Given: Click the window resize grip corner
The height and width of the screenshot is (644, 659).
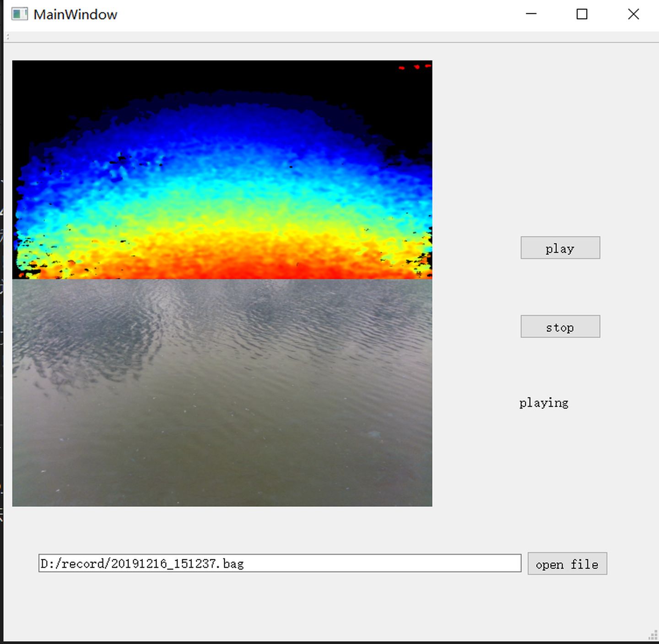Looking at the screenshot, I should click(653, 635).
